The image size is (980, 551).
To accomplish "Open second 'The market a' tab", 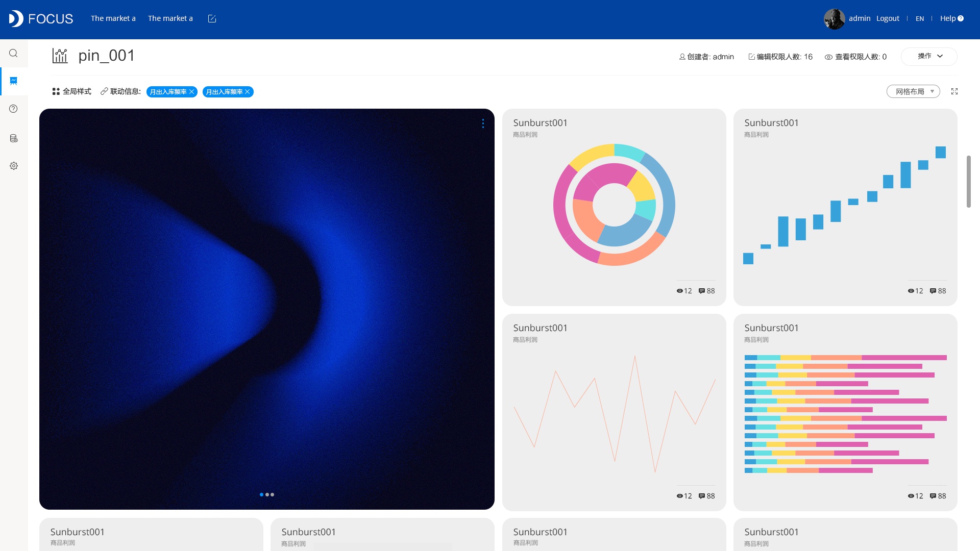I will [170, 18].
